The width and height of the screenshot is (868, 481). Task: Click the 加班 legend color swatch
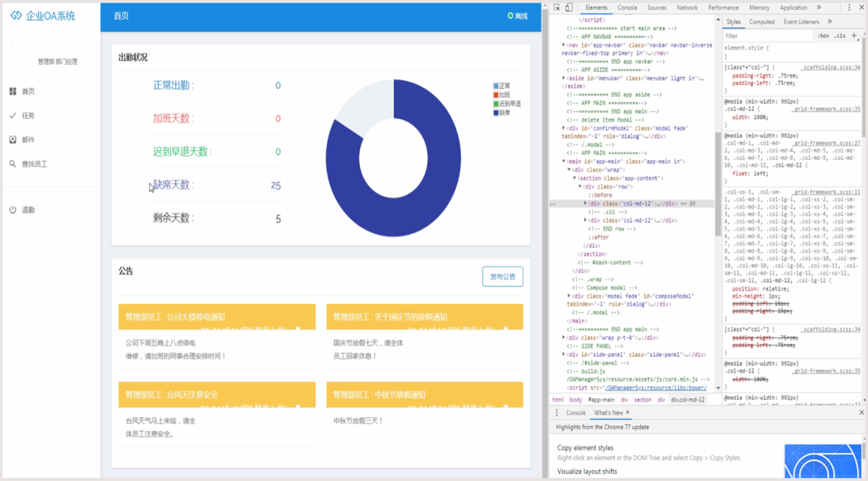coord(496,95)
